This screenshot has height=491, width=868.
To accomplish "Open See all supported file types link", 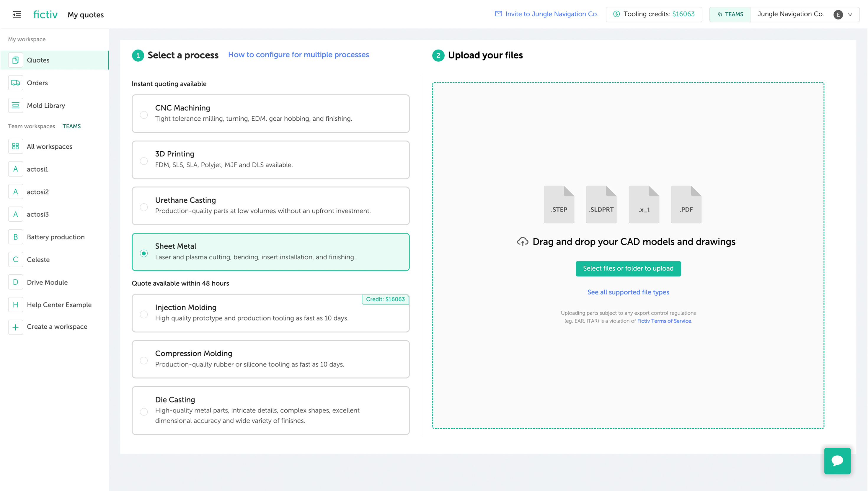I will pyautogui.click(x=628, y=292).
